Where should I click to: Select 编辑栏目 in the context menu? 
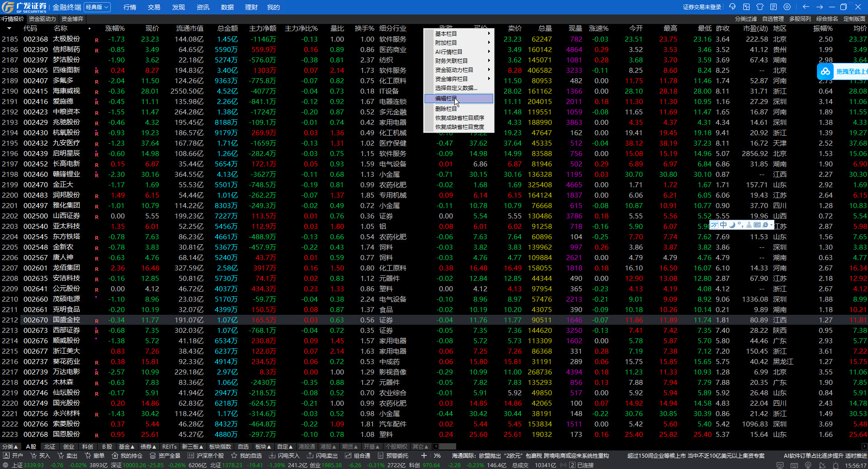point(459,99)
